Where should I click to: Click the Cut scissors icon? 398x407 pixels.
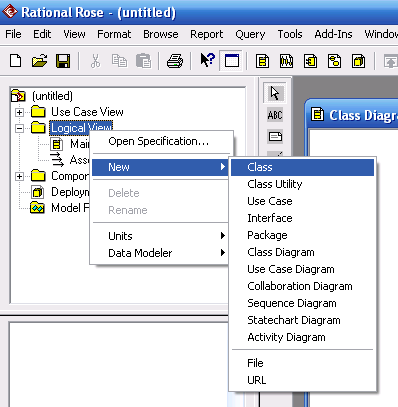point(95,61)
